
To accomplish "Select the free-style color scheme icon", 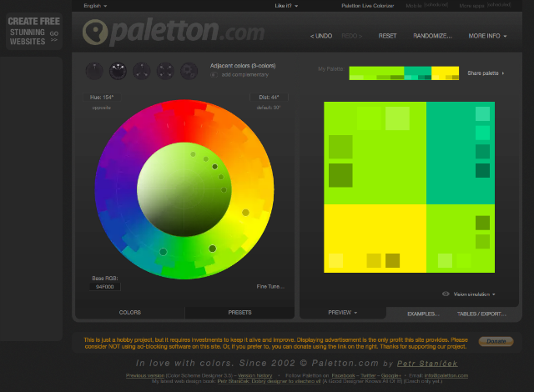I will click(x=189, y=71).
